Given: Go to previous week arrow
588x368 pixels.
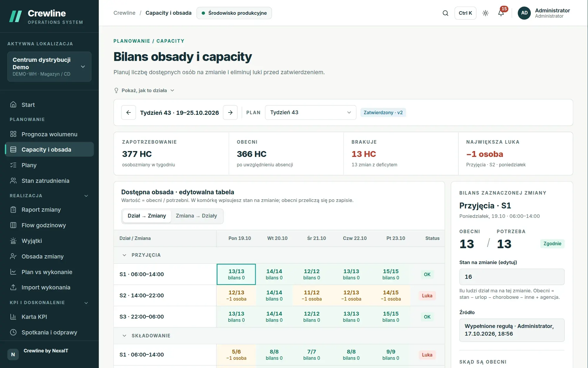Looking at the screenshot, I should click(x=128, y=112).
